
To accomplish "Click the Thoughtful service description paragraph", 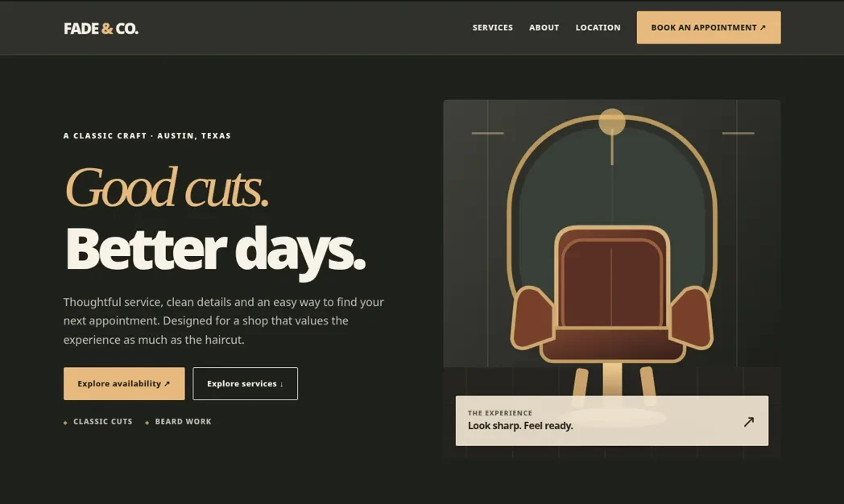I will pos(224,320).
